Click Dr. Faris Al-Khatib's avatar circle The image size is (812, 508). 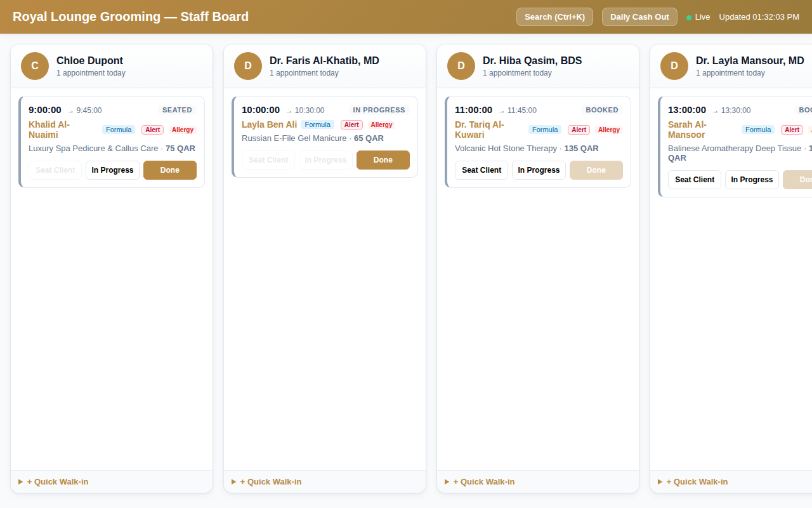pos(248,66)
